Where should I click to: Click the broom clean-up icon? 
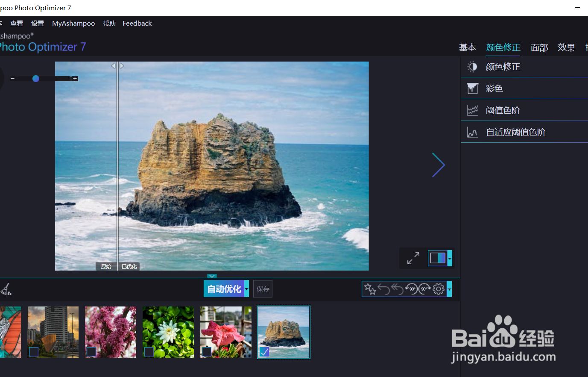point(6,289)
